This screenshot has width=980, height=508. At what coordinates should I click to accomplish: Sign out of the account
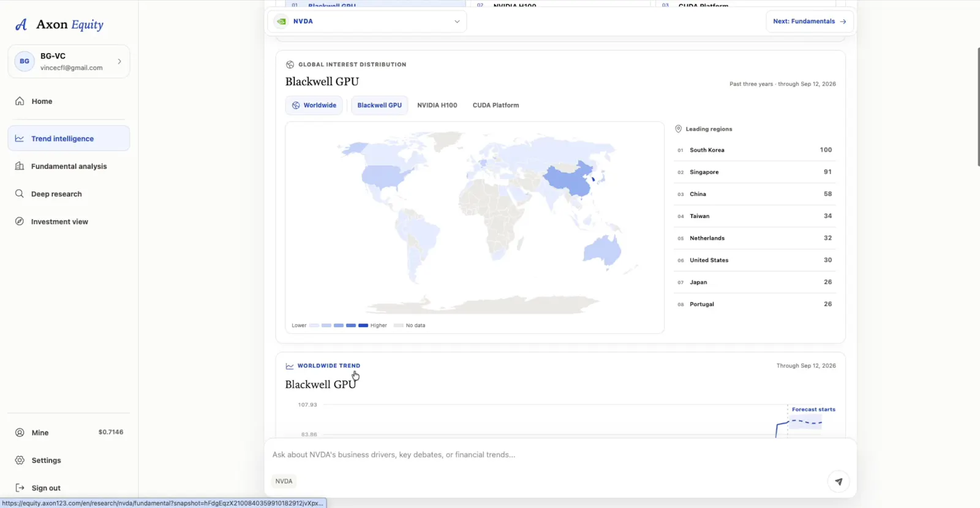[69, 488]
